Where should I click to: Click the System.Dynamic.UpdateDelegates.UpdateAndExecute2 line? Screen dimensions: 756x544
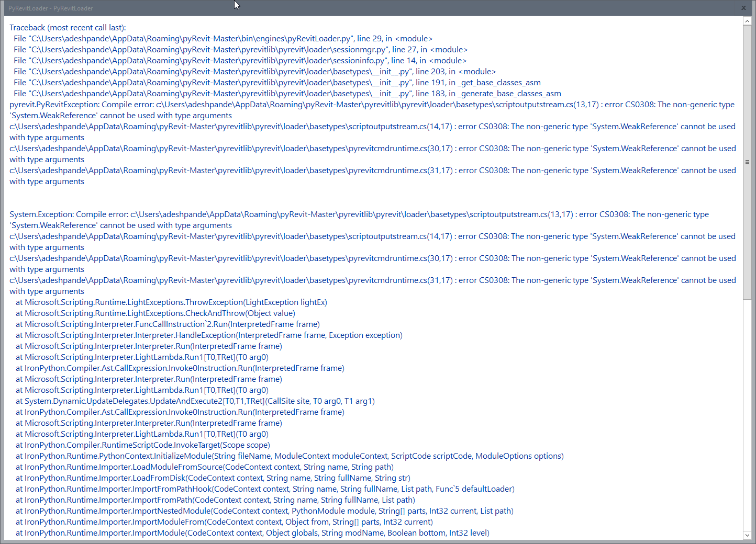[195, 401]
